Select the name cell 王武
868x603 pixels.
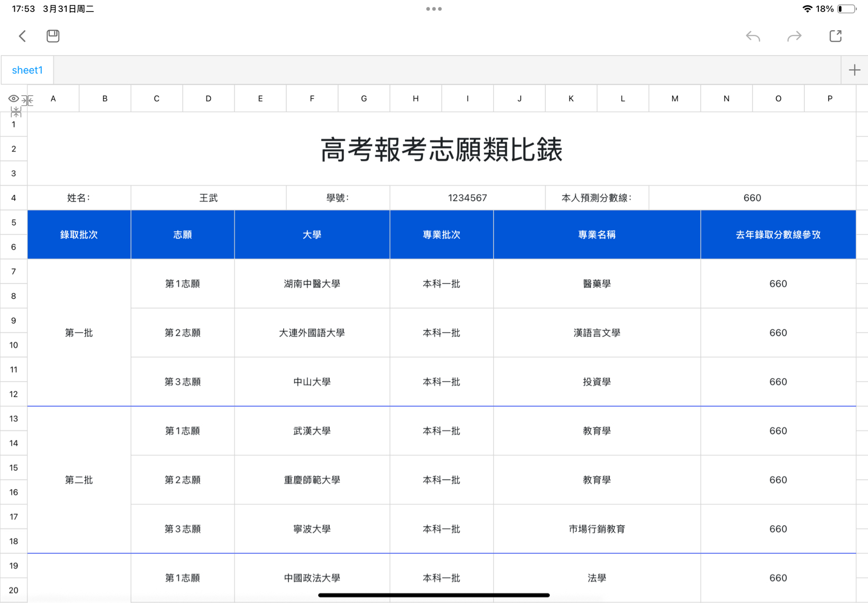point(209,198)
